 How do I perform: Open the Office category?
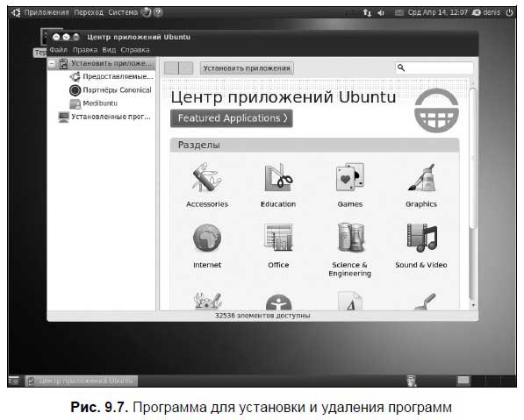[x=278, y=246]
